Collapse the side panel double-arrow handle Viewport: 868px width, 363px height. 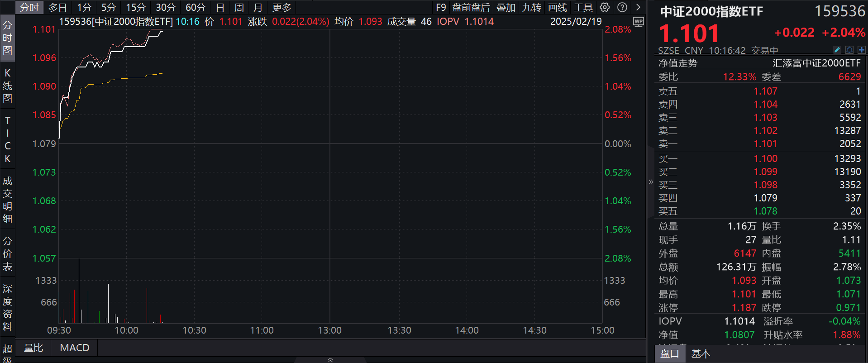click(651, 182)
